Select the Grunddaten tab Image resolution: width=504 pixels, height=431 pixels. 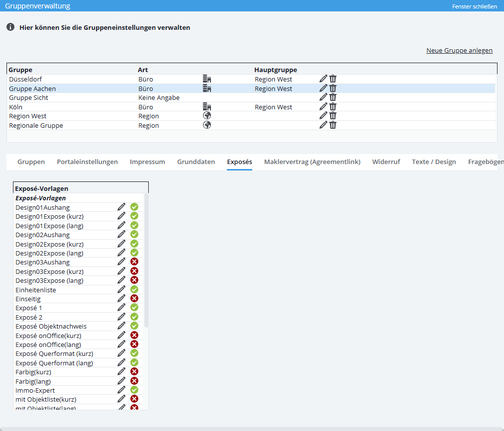(196, 162)
